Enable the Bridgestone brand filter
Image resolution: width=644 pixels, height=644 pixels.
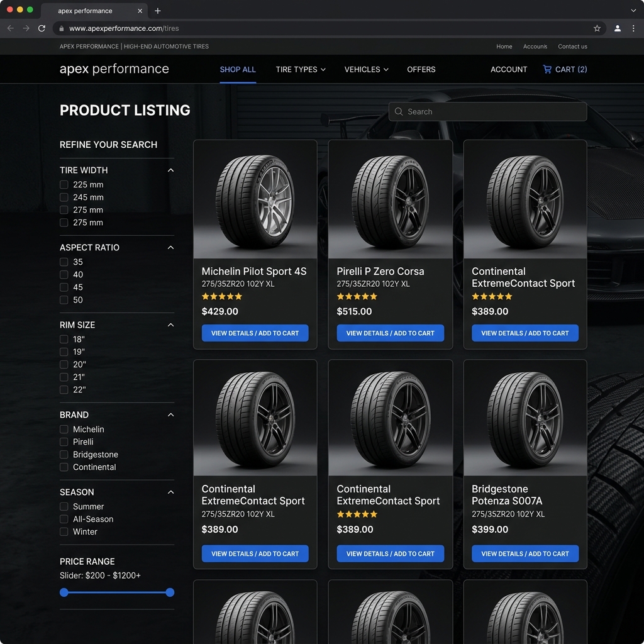tap(64, 454)
